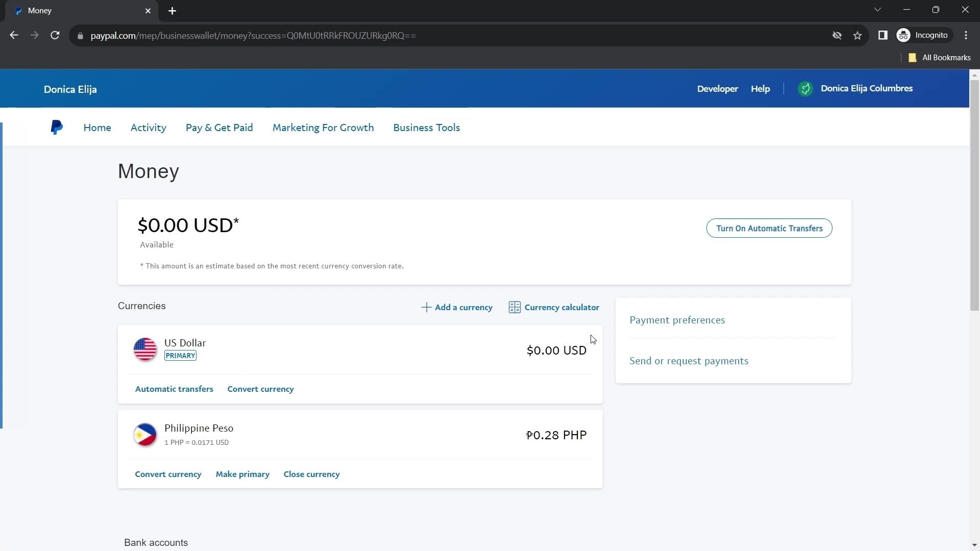980x551 pixels.
Task: Select the Activity tab
Action: click(x=149, y=128)
